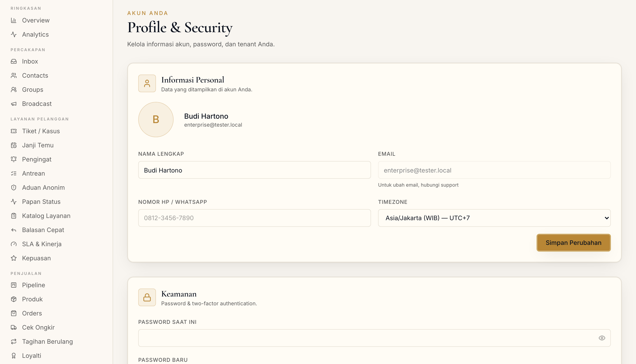Click the B avatar circle
Image resolution: width=636 pixels, height=364 pixels.
(x=156, y=120)
